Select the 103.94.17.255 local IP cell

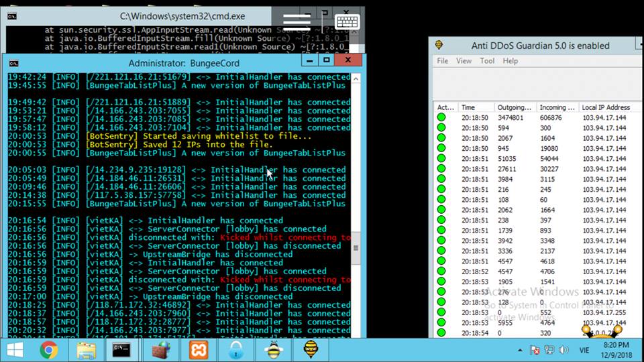click(604, 312)
